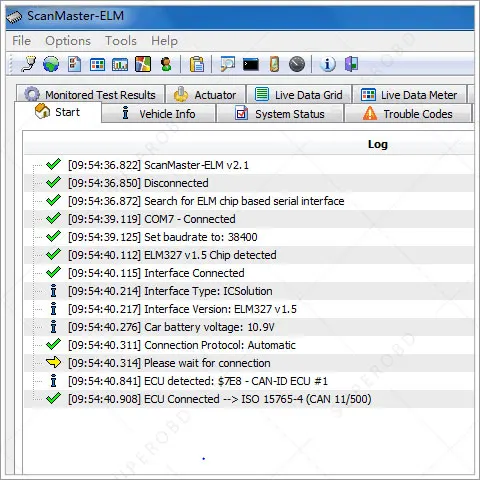480x480 pixels.
Task: Click the serial cable connect icon
Action: 29,64
